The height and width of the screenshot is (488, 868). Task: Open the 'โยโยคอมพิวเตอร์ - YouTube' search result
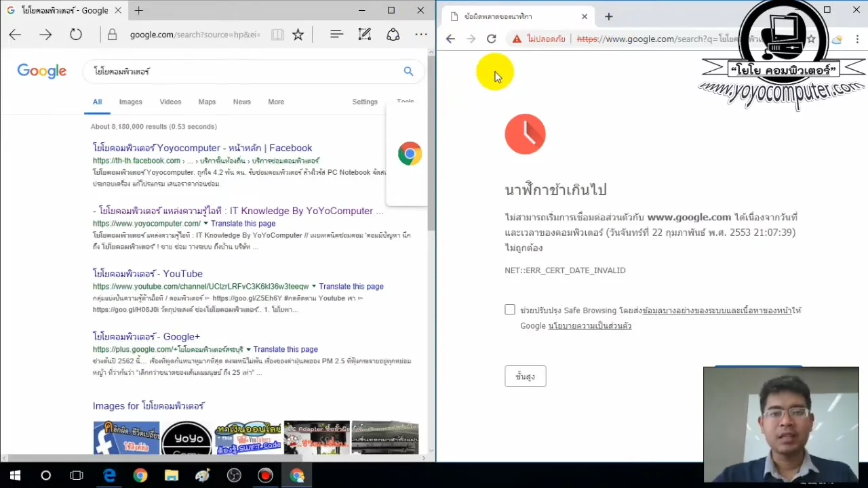coord(147,274)
